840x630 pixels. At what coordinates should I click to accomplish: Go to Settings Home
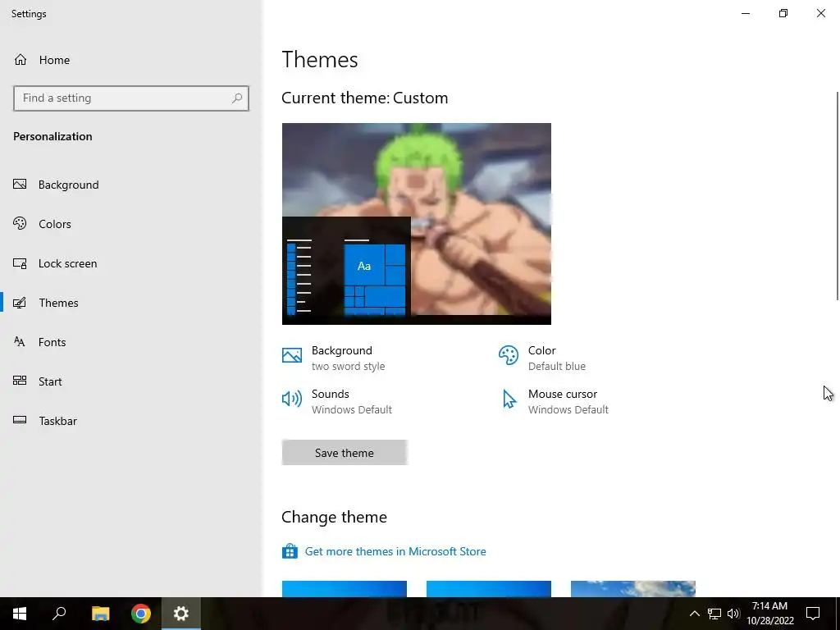click(x=131, y=59)
